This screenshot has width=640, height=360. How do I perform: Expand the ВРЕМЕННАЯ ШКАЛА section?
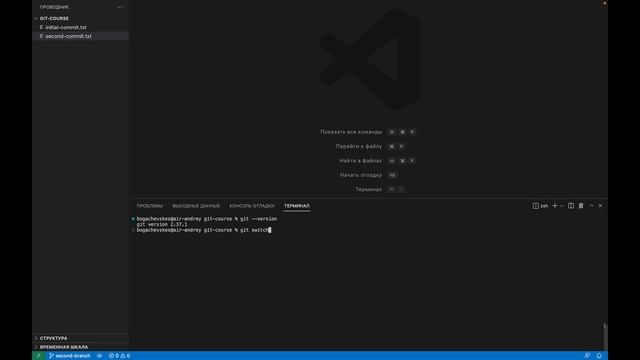click(80, 347)
